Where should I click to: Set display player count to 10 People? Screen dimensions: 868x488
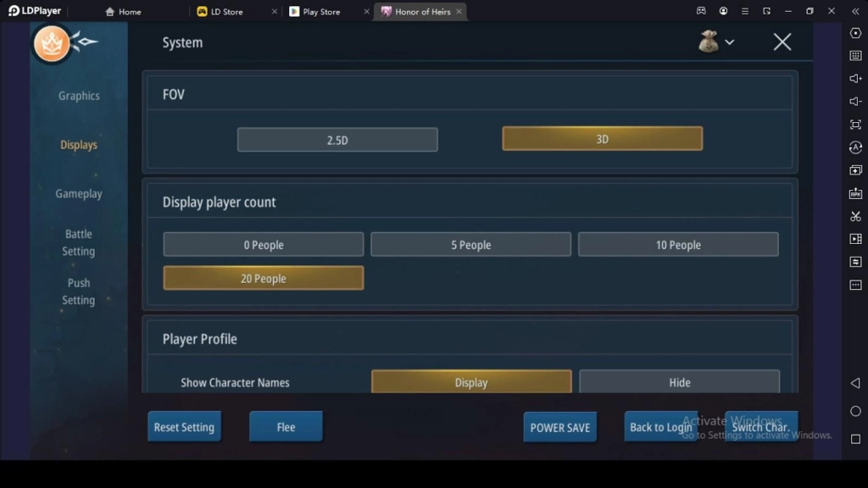click(678, 245)
